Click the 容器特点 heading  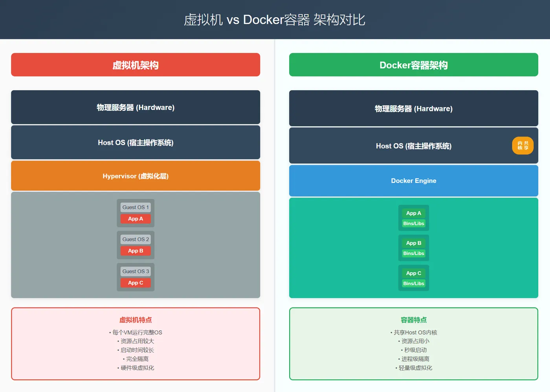point(414,320)
